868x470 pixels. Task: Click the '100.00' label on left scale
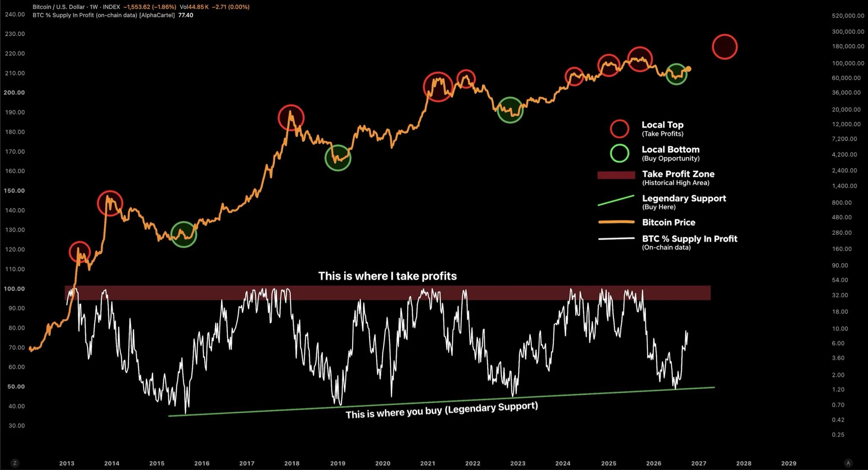[x=14, y=289]
